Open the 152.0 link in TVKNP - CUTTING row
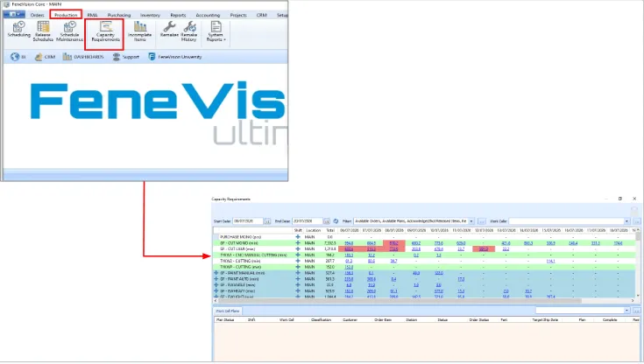644x364 pixels. [349, 267]
